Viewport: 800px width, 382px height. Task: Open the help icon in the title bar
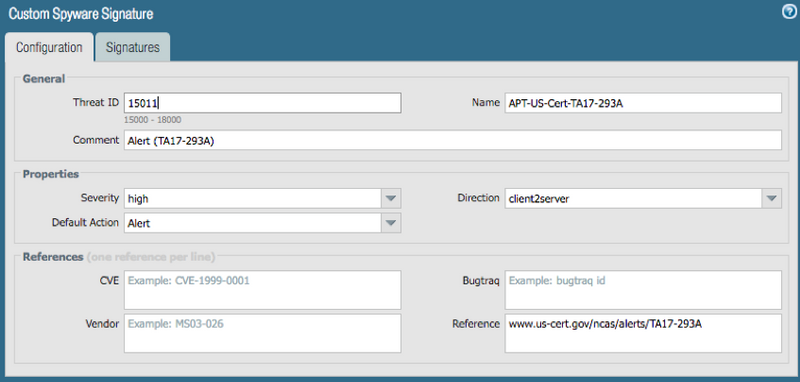pyautogui.click(x=789, y=12)
